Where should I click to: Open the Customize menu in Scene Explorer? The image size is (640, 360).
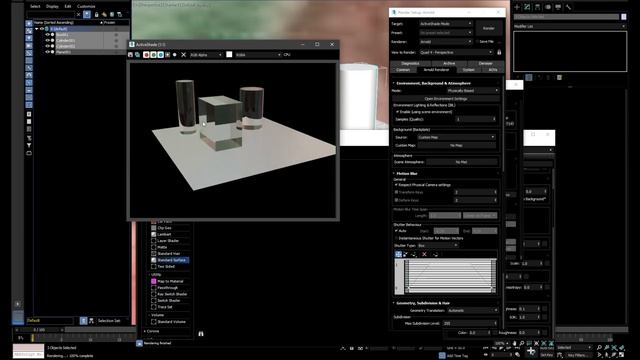(x=86, y=7)
